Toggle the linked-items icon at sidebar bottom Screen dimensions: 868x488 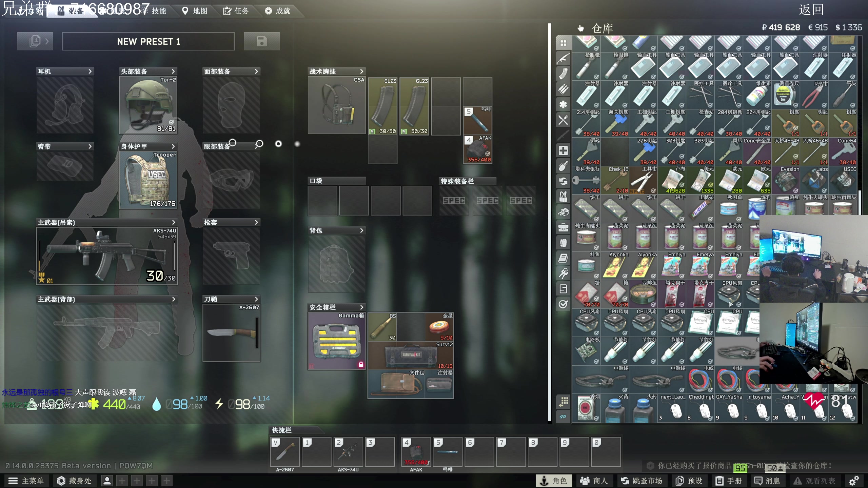point(563,416)
